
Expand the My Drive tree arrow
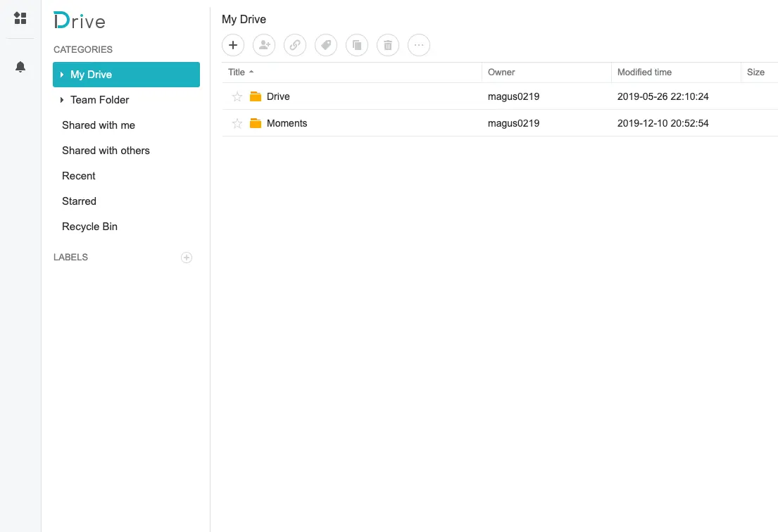point(61,75)
